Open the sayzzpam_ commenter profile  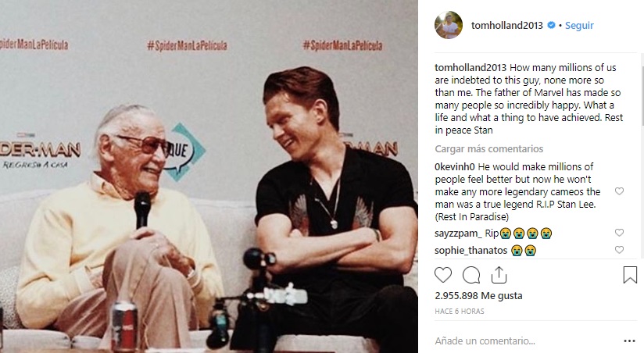458,233
